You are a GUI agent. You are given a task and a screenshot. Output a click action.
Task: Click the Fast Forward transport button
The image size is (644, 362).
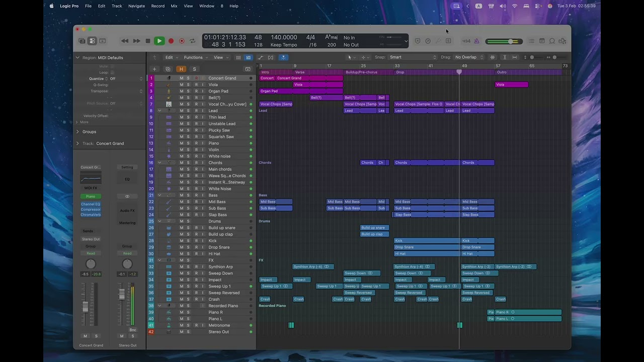[x=136, y=41]
